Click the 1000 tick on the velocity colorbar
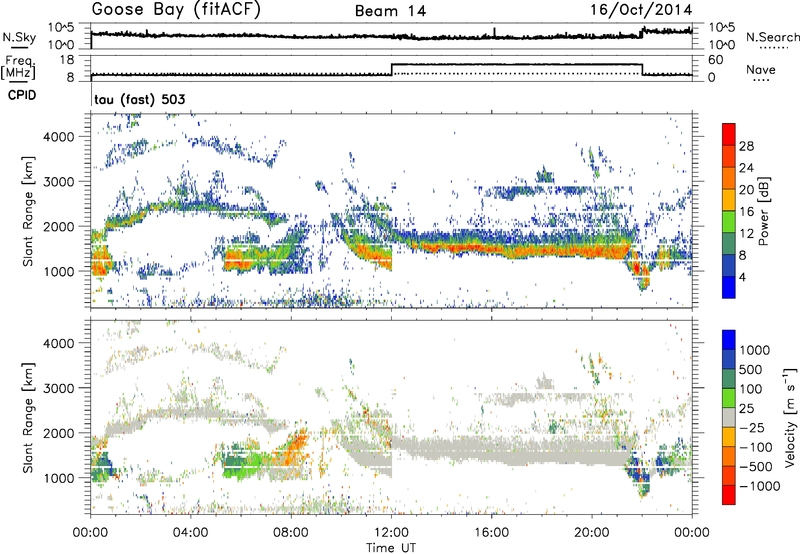The width and height of the screenshot is (800, 554). (x=755, y=350)
